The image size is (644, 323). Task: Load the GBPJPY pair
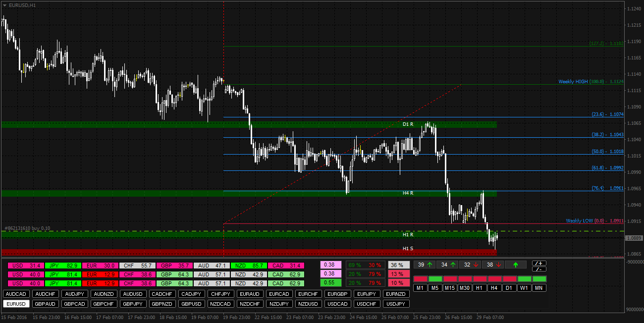[x=133, y=304]
